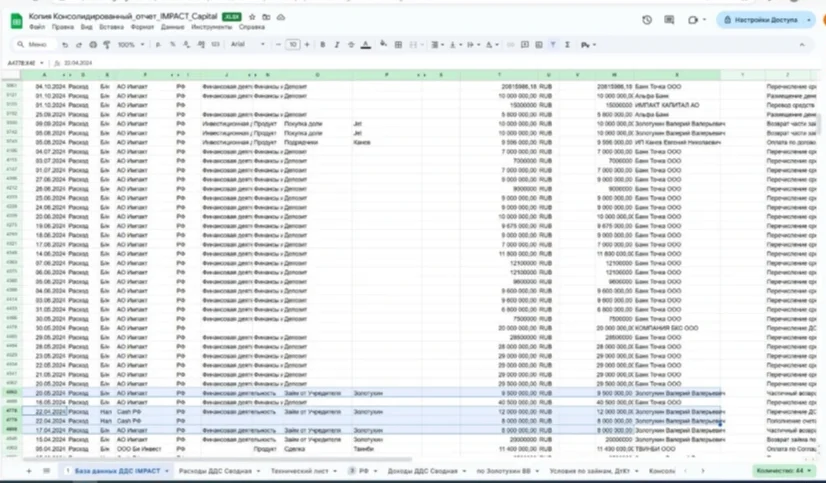
Task: Open the Формат menu
Action: (142, 27)
